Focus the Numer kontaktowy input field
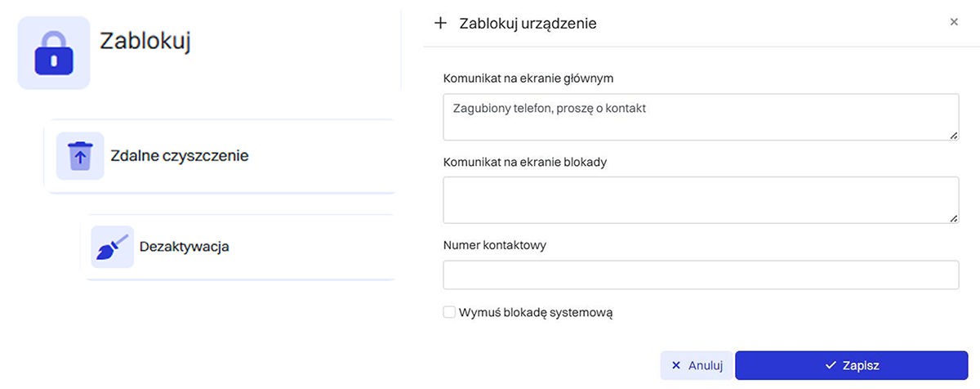This screenshot has width=980, height=389. click(x=700, y=275)
